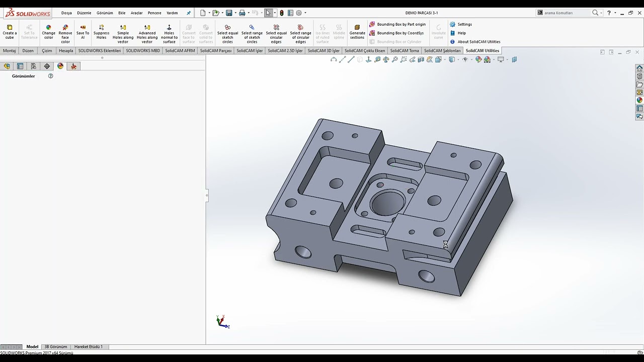This screenshot has width=644, height=362.
Task: Switch to SolidCAM AFRM tab
Action: click(x=180, y=51)
